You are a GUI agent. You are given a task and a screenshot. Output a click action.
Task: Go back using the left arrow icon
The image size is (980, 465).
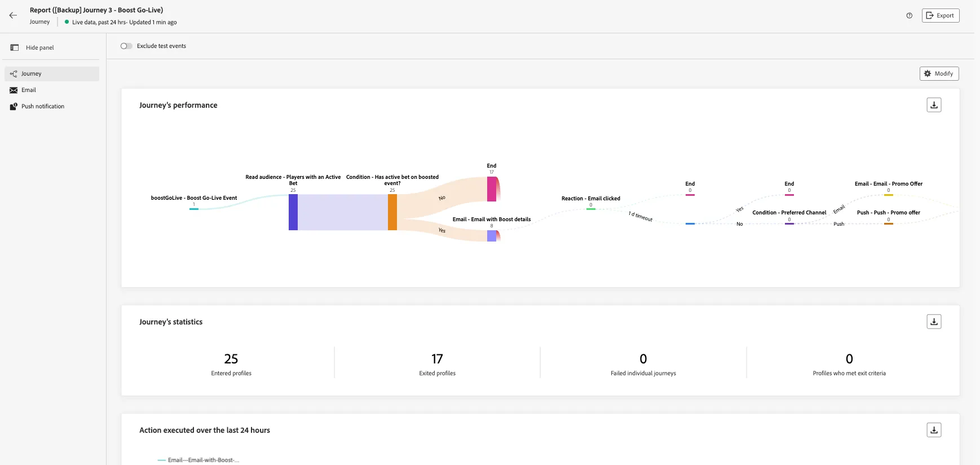13,15
